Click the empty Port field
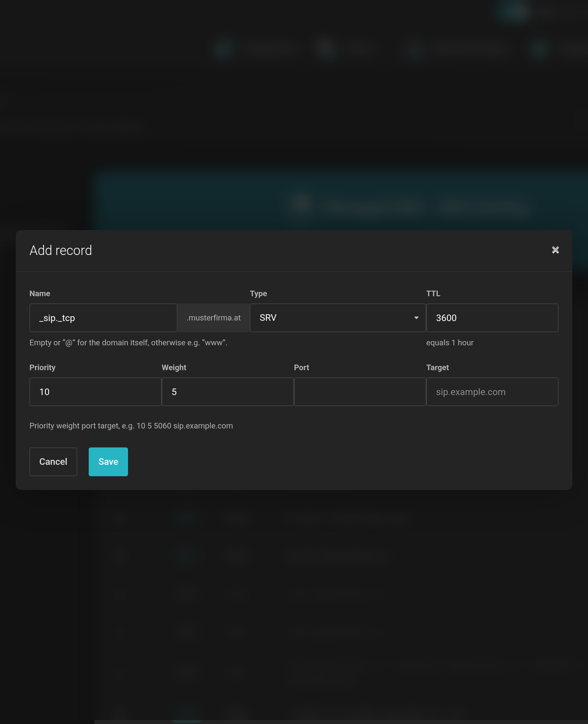The height and width of the screenshot is (724, 588). click(360, 392)
